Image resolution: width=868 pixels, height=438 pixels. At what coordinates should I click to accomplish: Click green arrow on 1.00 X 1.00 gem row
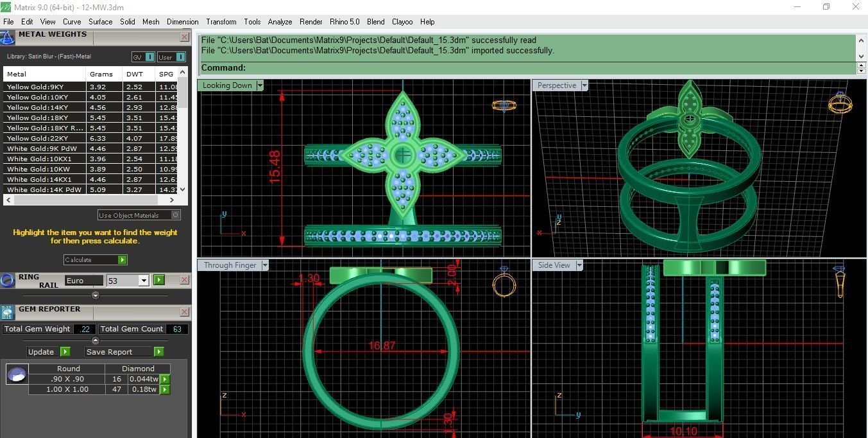point(165,389)
